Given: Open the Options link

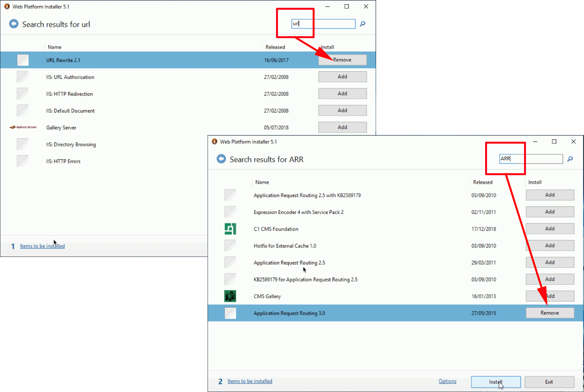Looking at the screenshot, I should pyautogui.click(x=447, y=381).
